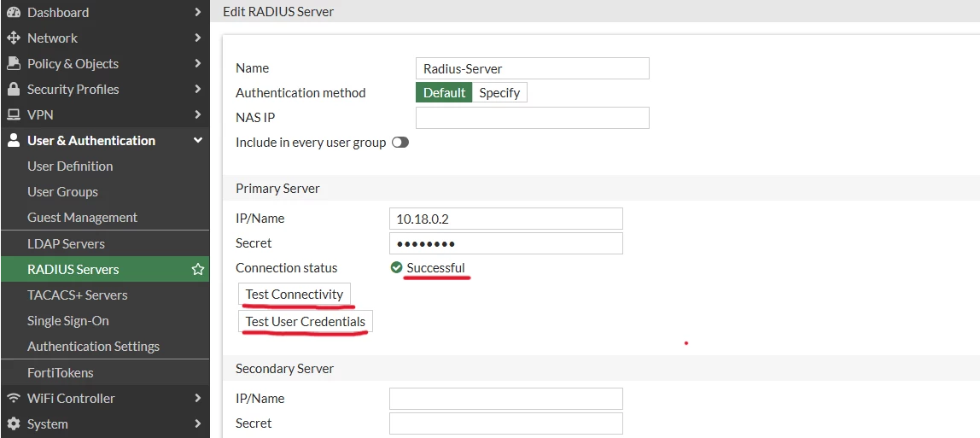Click the System gear icon
This screenshot has width=980, height=438.
(13, 423)
